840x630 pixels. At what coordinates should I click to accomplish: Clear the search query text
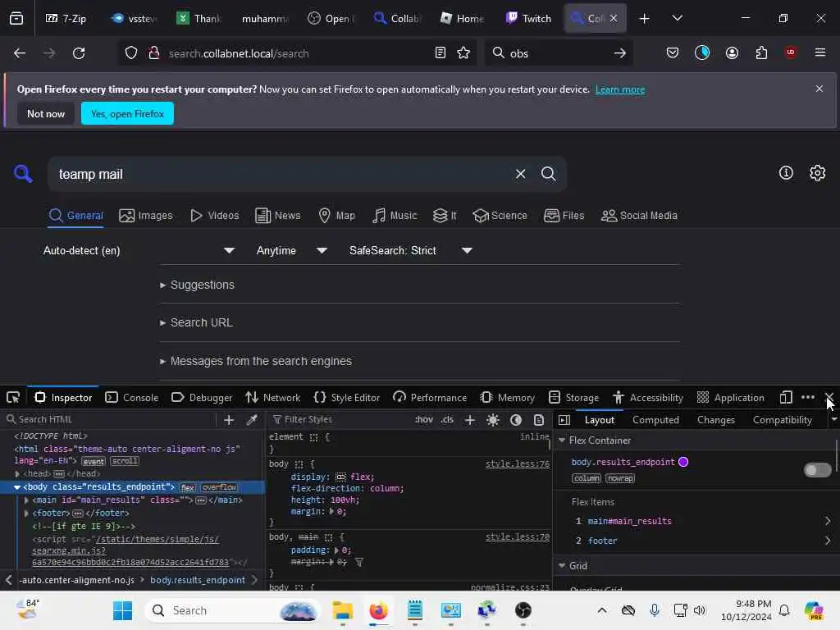pos(520,174)
